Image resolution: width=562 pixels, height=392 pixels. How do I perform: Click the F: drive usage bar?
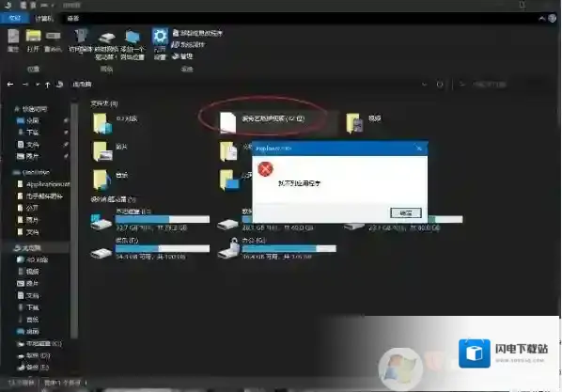coord(163,248)
